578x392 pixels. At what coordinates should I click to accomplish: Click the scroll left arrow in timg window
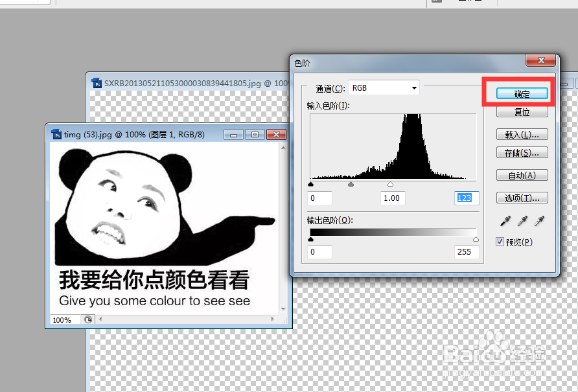click(100, 319)
